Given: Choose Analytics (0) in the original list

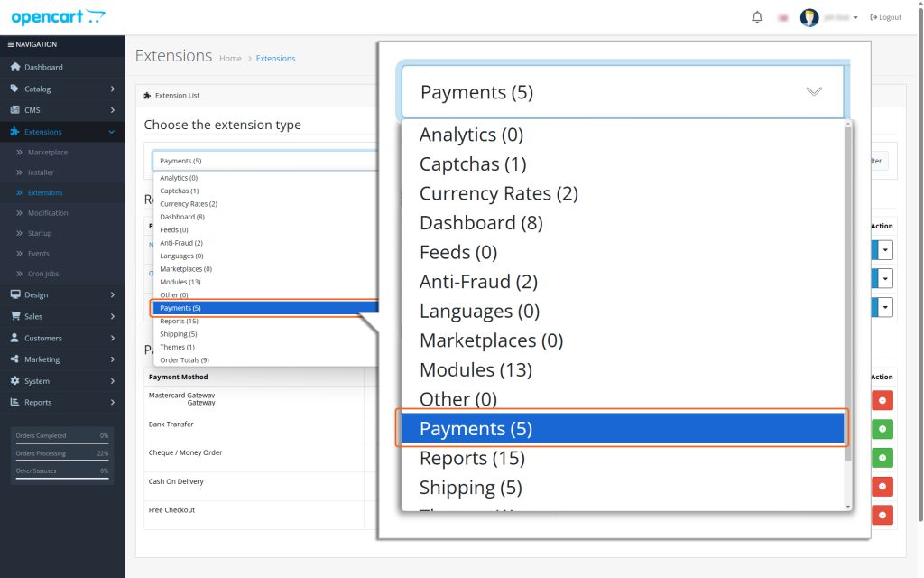Looking at the screenshot, I should (x=179, y=178).
